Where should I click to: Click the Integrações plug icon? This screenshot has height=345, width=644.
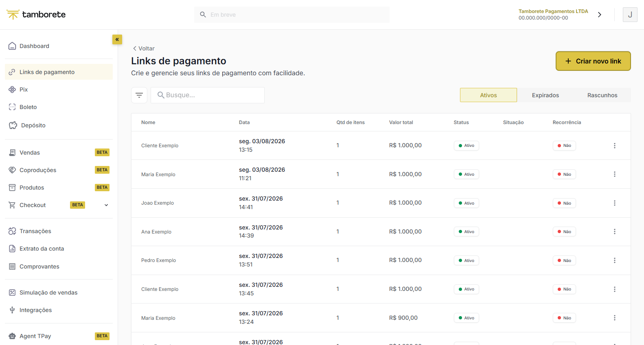(x=12, y=310)
